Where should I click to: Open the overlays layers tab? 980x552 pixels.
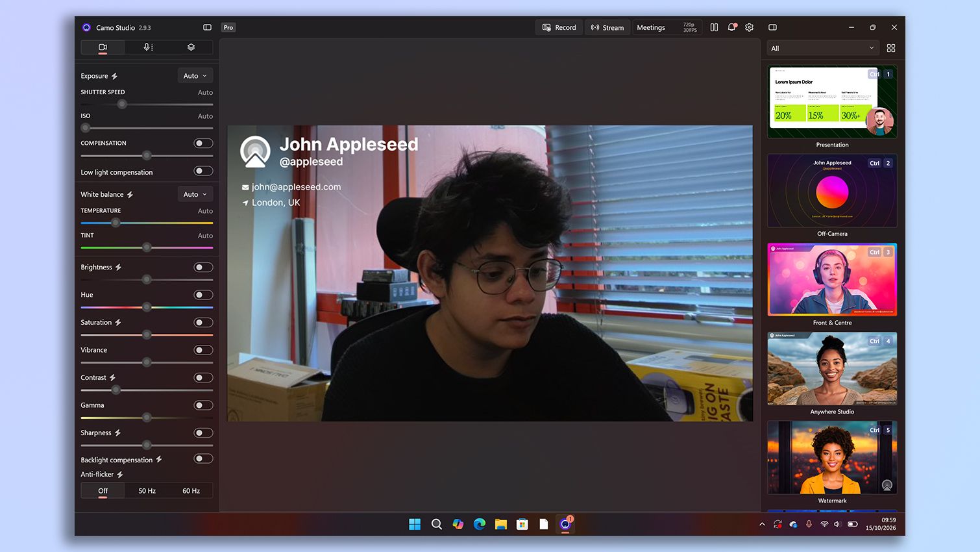191,47
